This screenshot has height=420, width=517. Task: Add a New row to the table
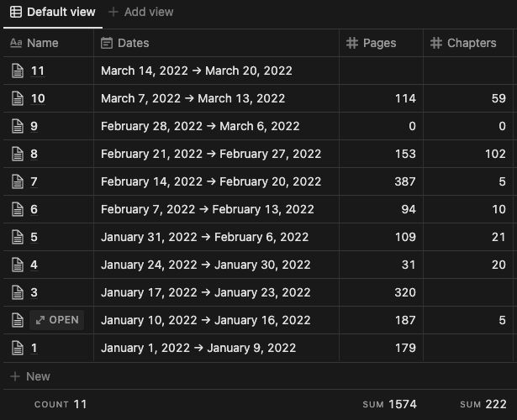pos(30,376)
